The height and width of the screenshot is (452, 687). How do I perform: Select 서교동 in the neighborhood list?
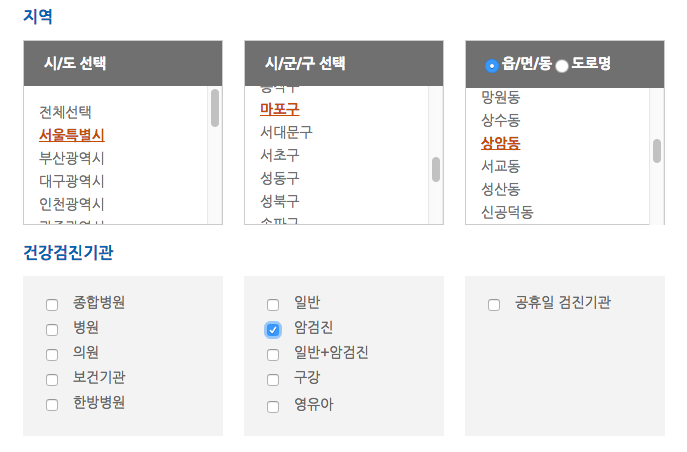click(501, 166)
